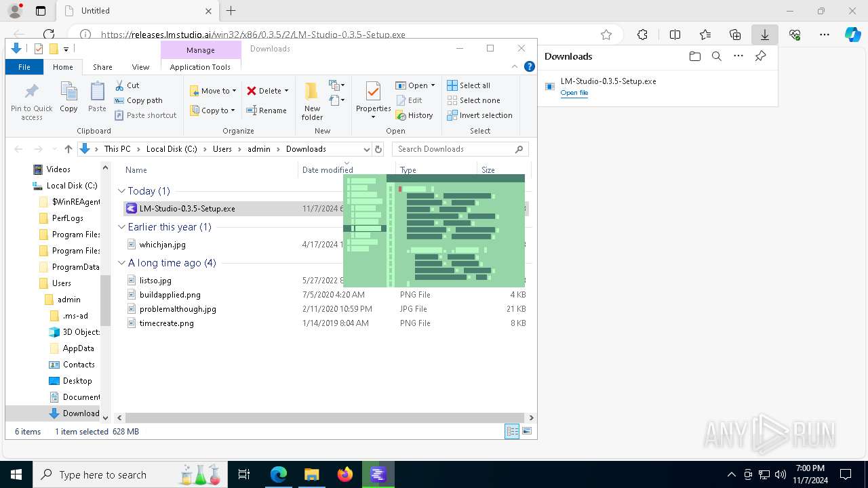868x488 pixels.
Task: Collapse the ribbon with chevron arrow
Action: (x=515, y=66)
